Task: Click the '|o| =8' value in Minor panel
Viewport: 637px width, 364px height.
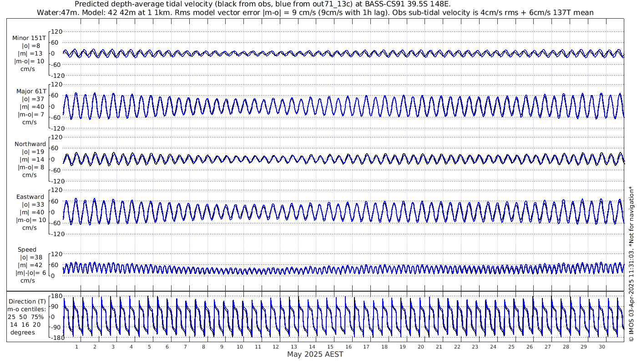Action: click(31, 46)
